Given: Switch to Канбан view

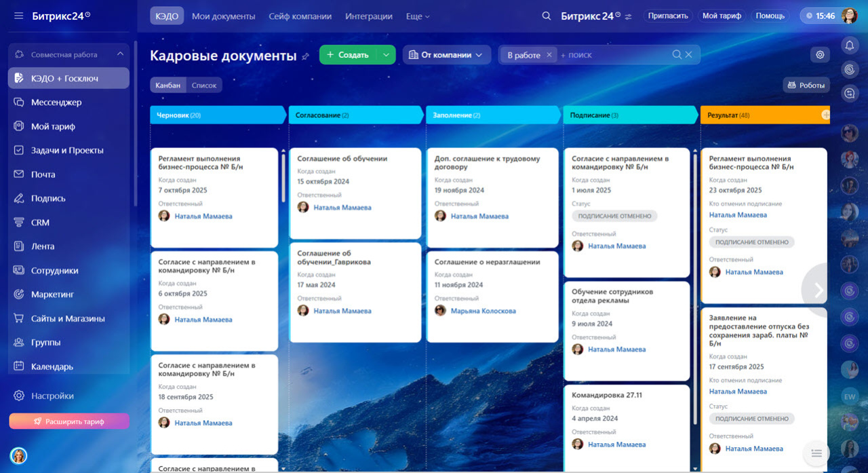Looking at the screenshot, I should coord(167,85).
